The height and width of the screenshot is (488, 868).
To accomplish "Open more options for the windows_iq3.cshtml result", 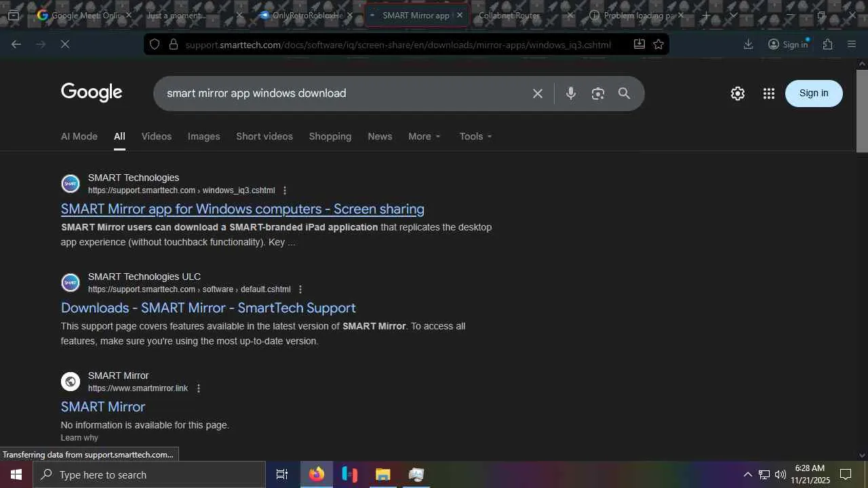I will point(285,190).
